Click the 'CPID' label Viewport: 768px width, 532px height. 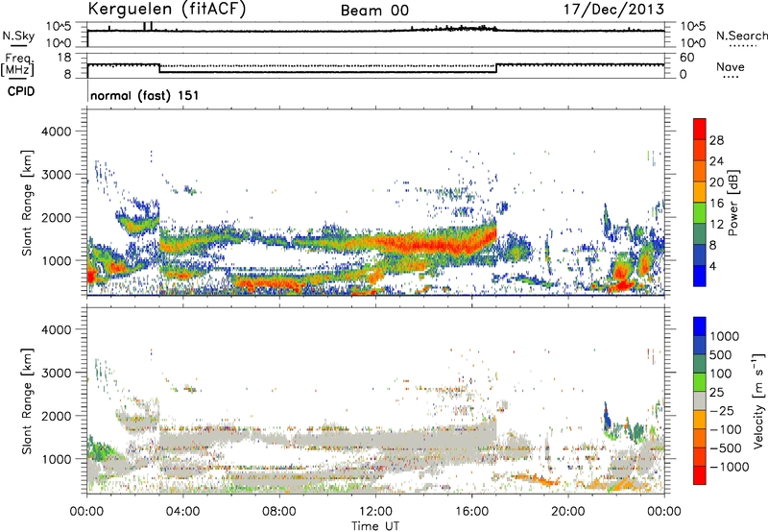[x=21, y=91]
